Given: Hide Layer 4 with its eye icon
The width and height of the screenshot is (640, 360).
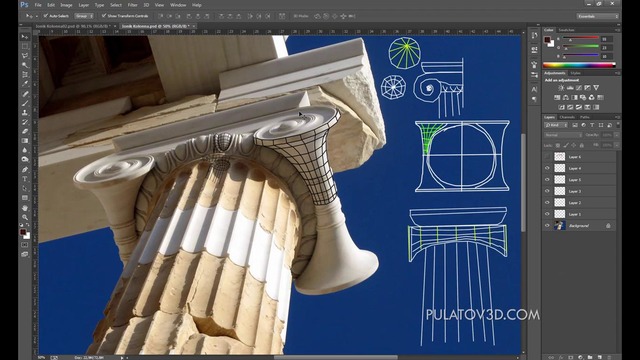Looking at the screenshot, I should (x=547, y=168).
